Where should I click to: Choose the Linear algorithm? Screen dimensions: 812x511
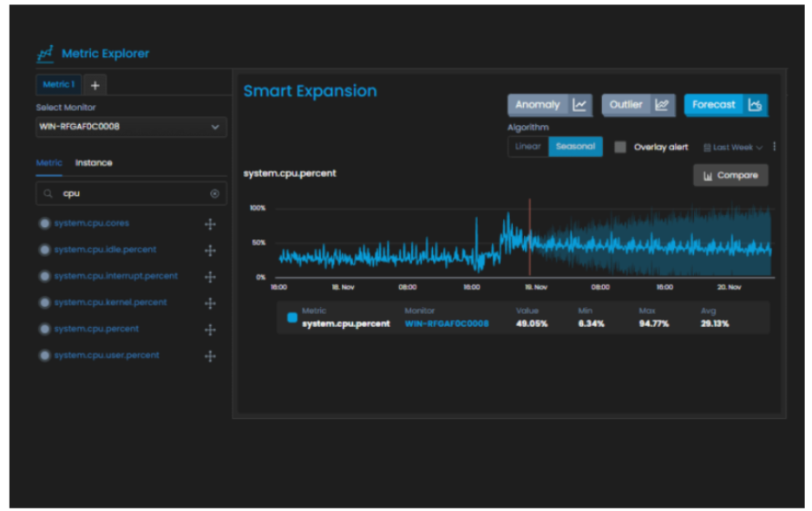pyautogui.click(x=527, y=147)
